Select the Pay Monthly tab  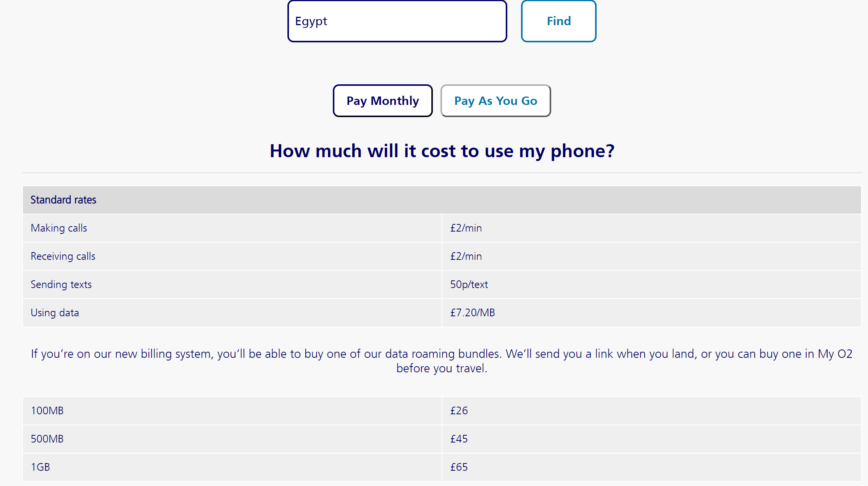pyautogui.click(x=382, y=101)
